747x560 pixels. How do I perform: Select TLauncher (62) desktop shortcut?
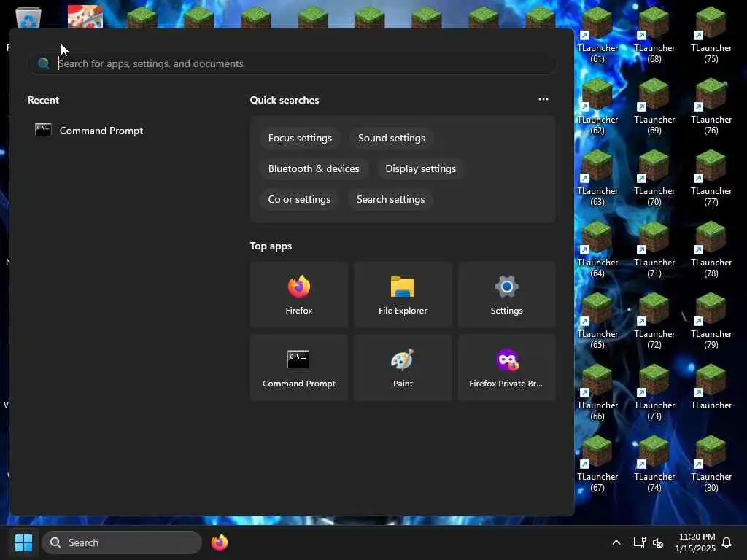tap(597, 106)
